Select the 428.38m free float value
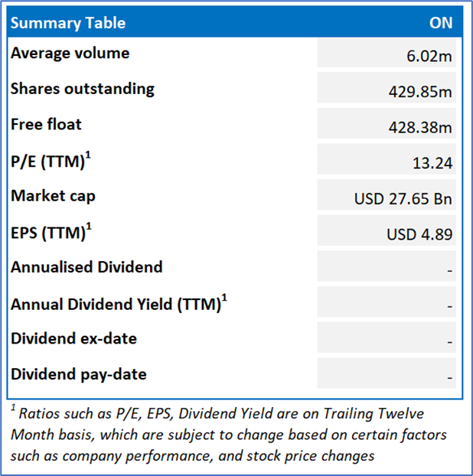 pyautogui.click(x=420, y=127)
